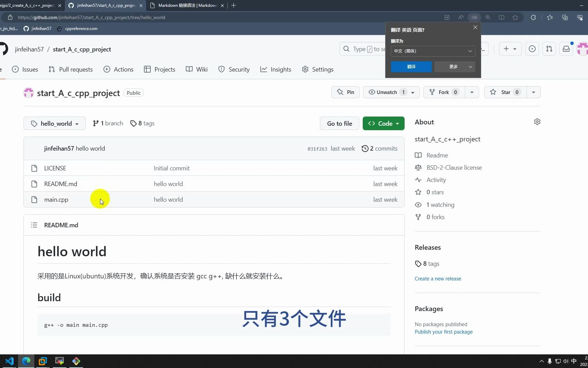Viewport: 588px width, 368px height.
Task: Expand the green Code dropdown
Action: point(383,123)
